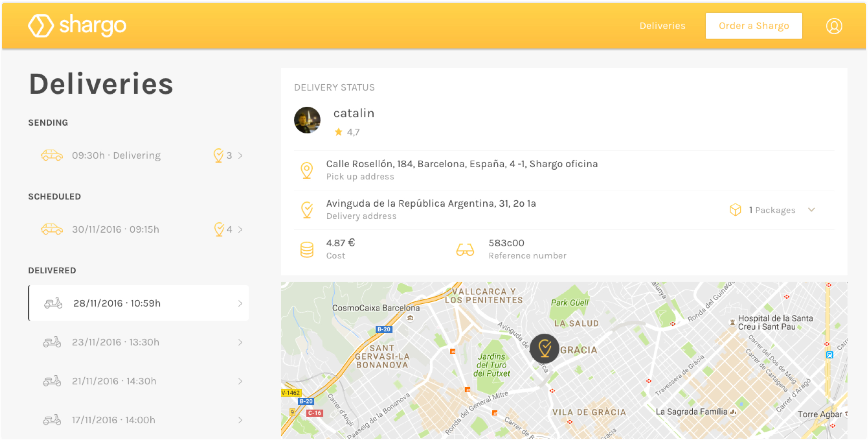The height and width of the screenshot is (440, 868).
Task: Click the delivery address checkmark pin icon
Action: tap(307, 210)
